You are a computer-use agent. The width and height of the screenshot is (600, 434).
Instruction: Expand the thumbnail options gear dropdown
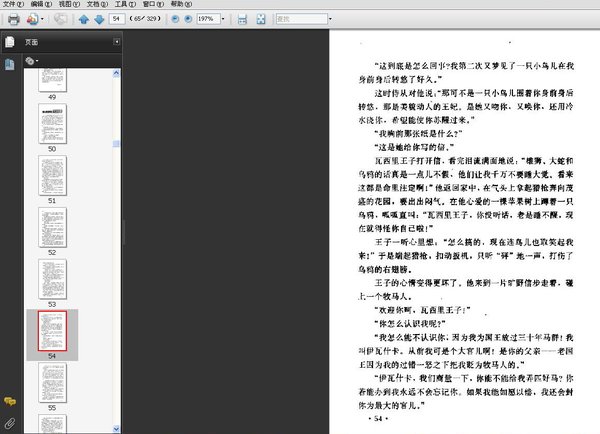pyautogui.click(x=32, y=61)
